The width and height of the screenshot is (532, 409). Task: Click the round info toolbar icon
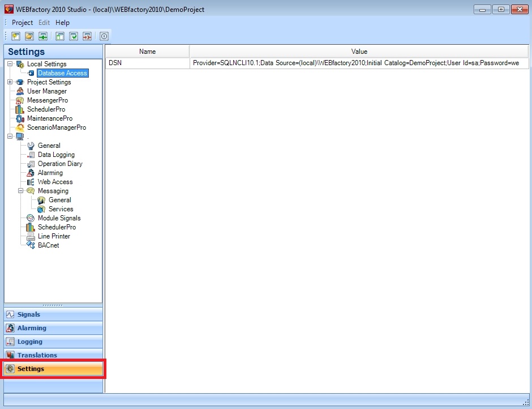(104, 36)
